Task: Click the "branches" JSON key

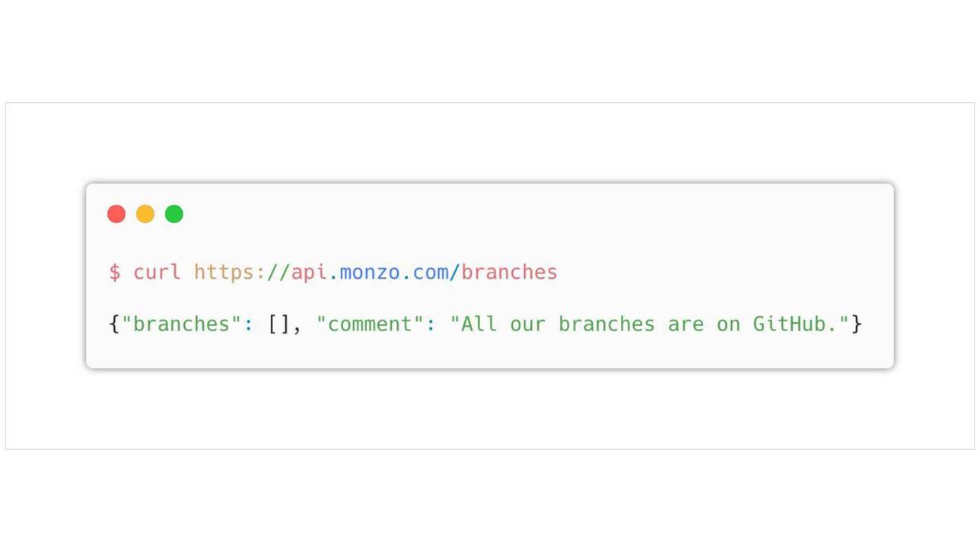Action: [181, 324]
